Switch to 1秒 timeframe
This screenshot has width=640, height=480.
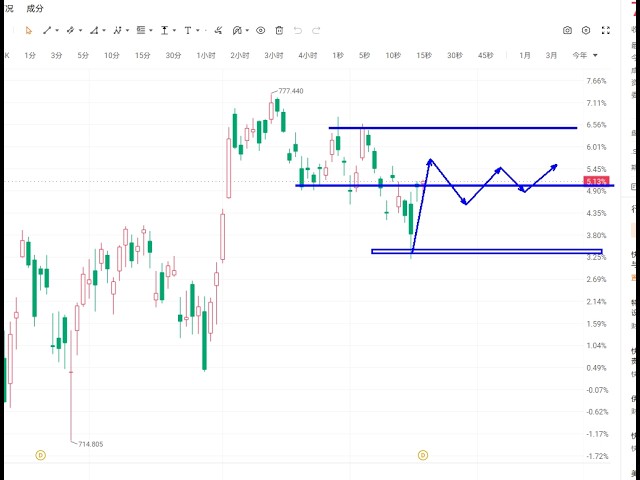pos(338,56)
